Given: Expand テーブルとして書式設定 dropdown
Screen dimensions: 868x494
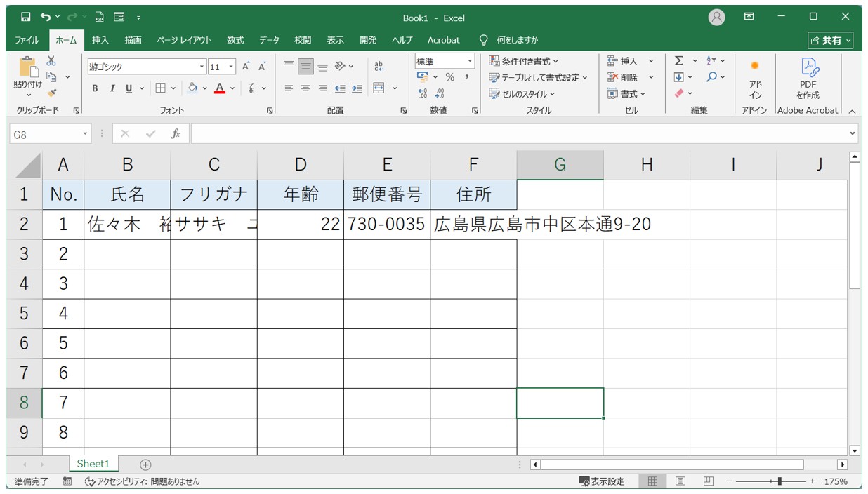Looking at the screenshot, I should 539,78.
